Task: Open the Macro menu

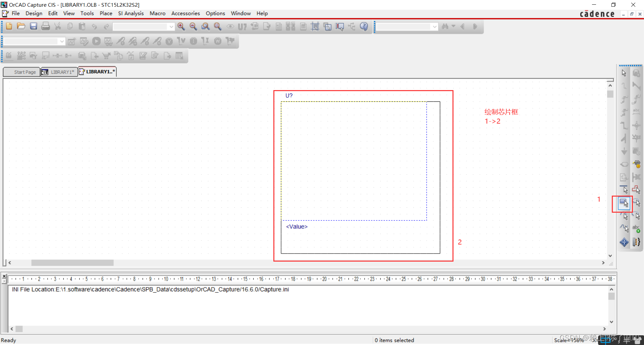Action: point(157,13)
